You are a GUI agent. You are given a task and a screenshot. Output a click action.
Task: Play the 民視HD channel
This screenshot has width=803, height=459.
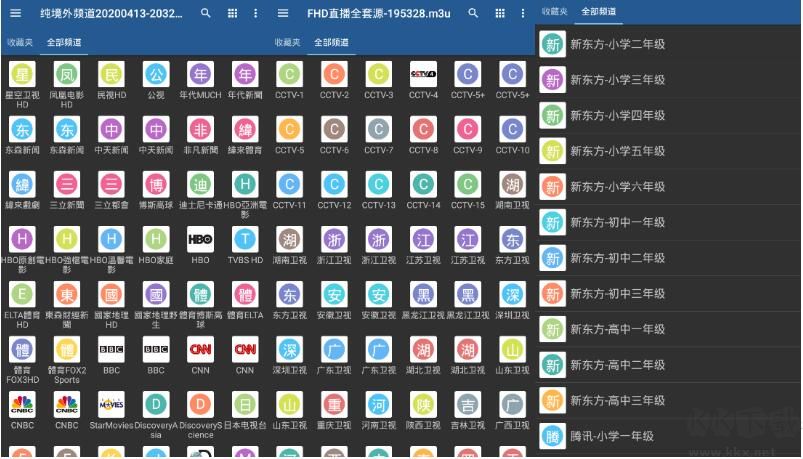pos(112,80)
